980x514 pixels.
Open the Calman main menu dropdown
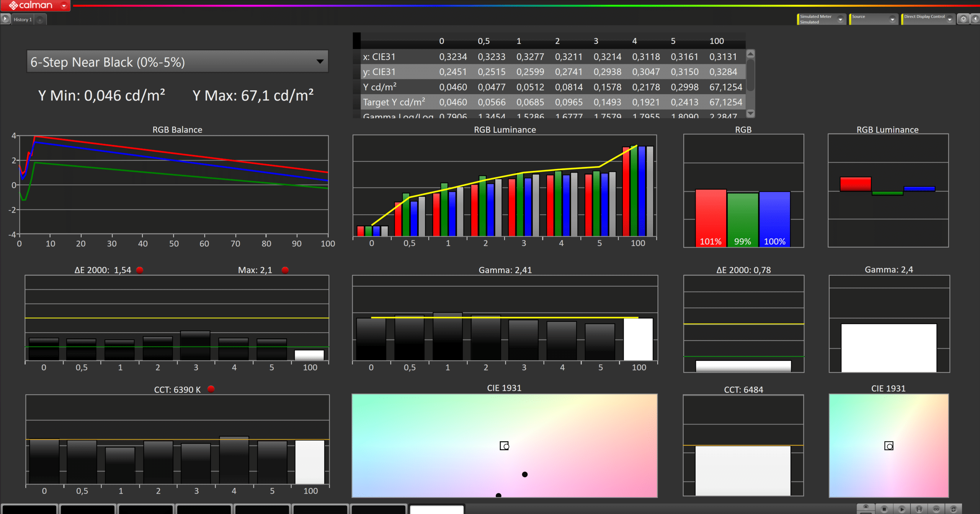click(x=64, y=5)
